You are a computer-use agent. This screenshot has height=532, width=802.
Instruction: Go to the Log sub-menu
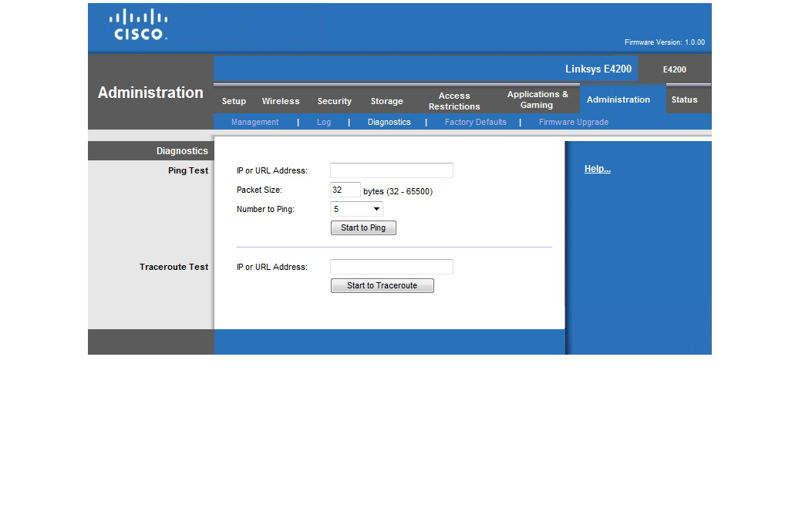(x=324, y=122)
